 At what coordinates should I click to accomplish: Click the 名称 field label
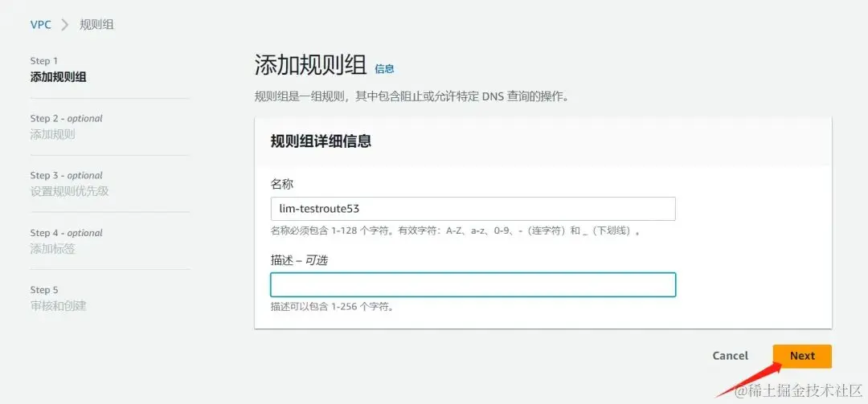pos(282,184)
